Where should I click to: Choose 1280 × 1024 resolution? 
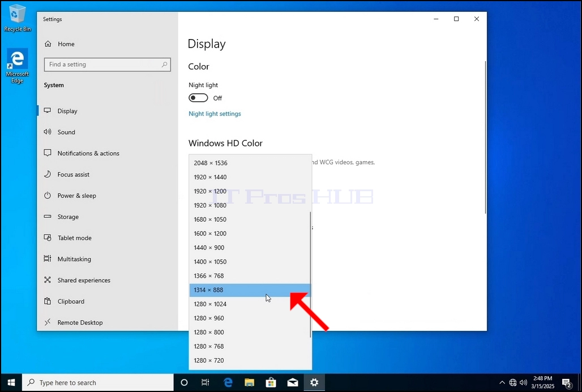pos(250,304)
